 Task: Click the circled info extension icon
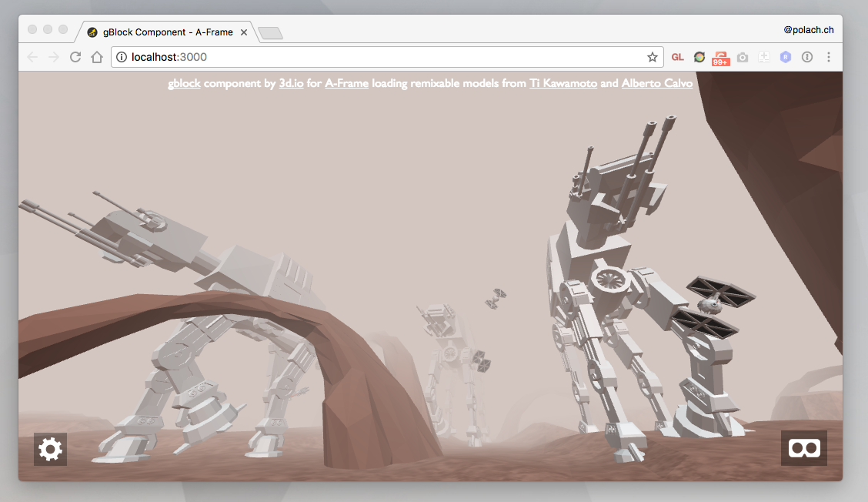pos(807,57)
